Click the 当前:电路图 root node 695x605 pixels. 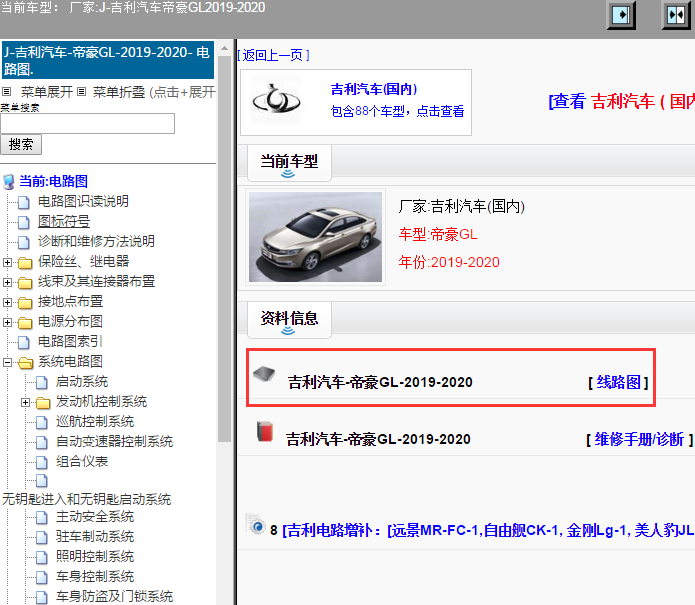[x=54, y=181]
